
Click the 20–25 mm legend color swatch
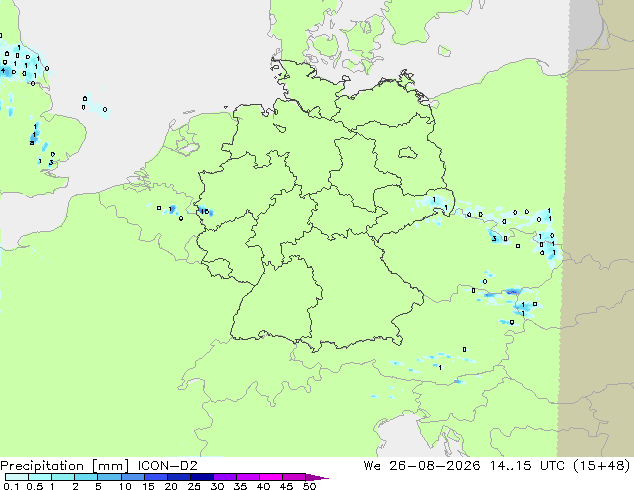(x=178, y=477)
